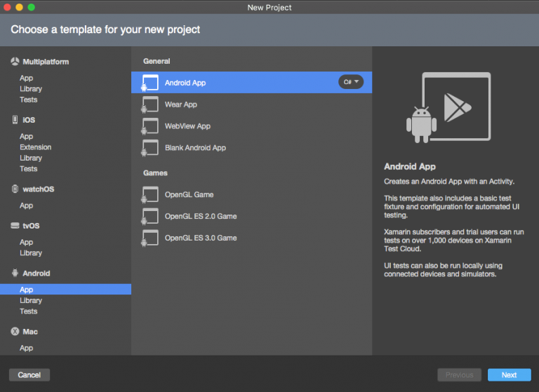Click the Multiplatform category icon
Screen dimensions: 539x392
click(x=15, y=62)
